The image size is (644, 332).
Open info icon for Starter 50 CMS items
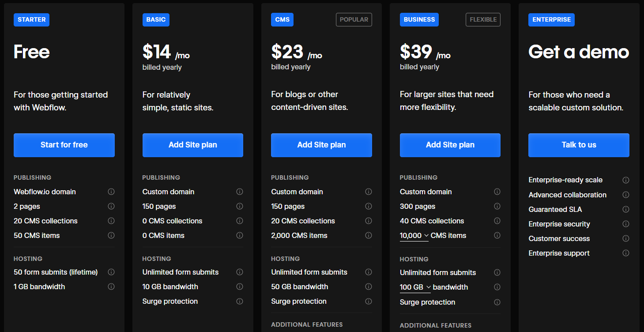(111, 235)
